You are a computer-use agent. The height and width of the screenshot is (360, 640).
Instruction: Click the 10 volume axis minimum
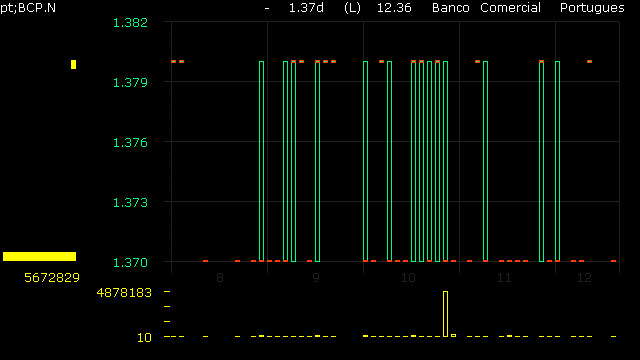(x=144, y=338)
